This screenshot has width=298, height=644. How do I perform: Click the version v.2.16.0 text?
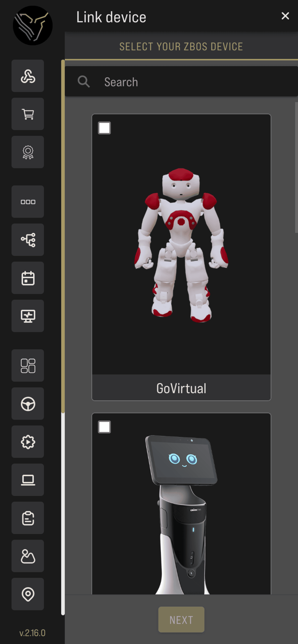[33, 633]
